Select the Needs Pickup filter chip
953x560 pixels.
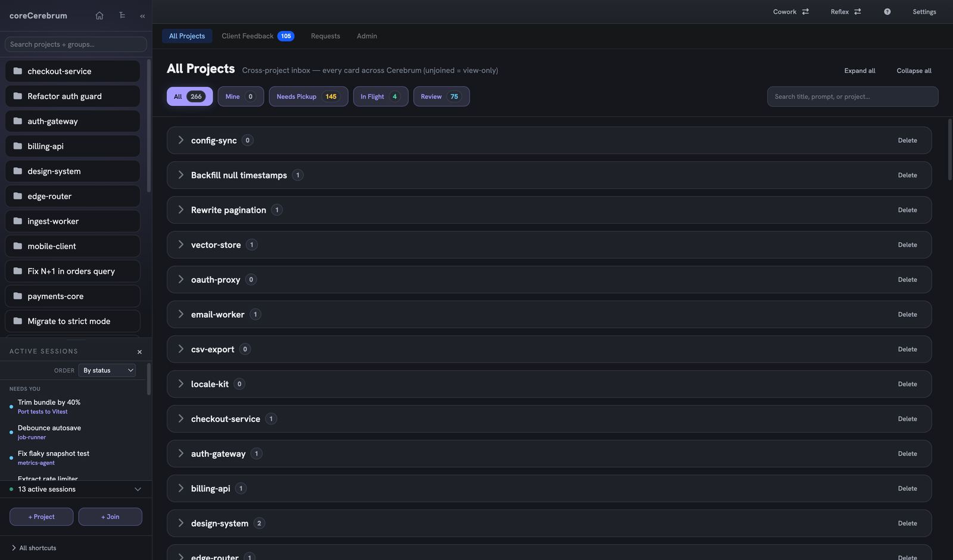[309, 96]
